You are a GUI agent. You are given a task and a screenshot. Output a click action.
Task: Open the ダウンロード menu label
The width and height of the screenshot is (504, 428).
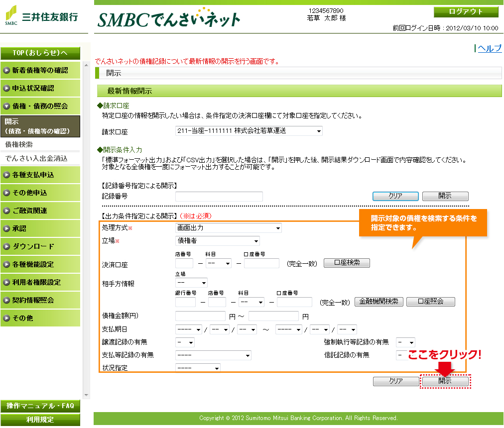tap(33, 246)
